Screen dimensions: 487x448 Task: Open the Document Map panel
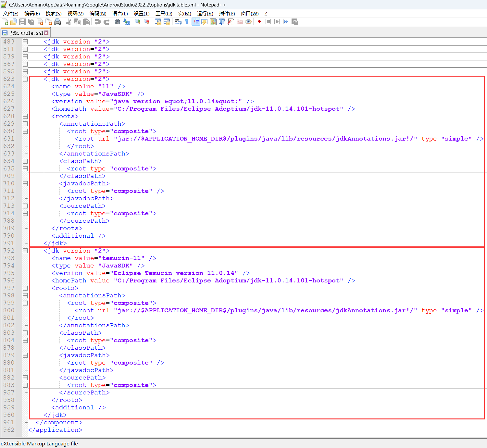click(x=213, y=22)
